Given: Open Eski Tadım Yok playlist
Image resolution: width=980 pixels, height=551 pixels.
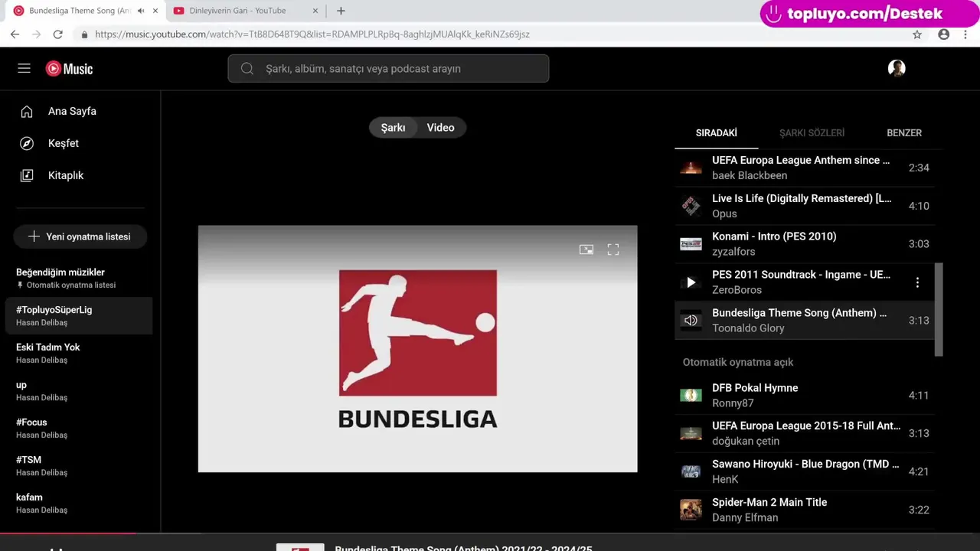Looking at the screenshot, I should point(80,354).
